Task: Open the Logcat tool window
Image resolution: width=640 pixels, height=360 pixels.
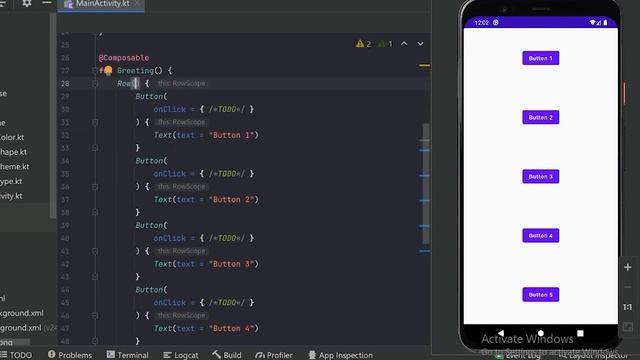Action: tap(180, 355)
